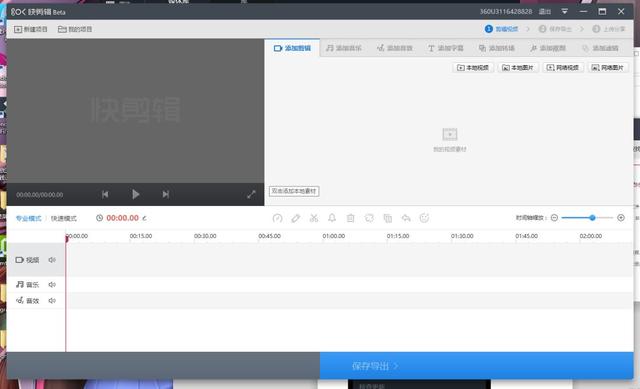640x389 pixels.
Task: Click the 02:00.00 mark on the ruler
Action: (591, 236)
